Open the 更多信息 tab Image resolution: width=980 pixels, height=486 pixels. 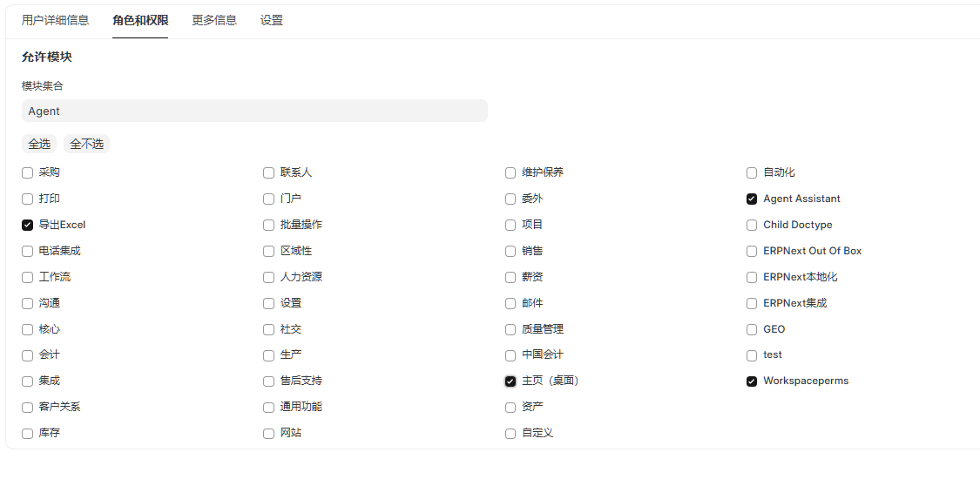[x=214, y=20]
